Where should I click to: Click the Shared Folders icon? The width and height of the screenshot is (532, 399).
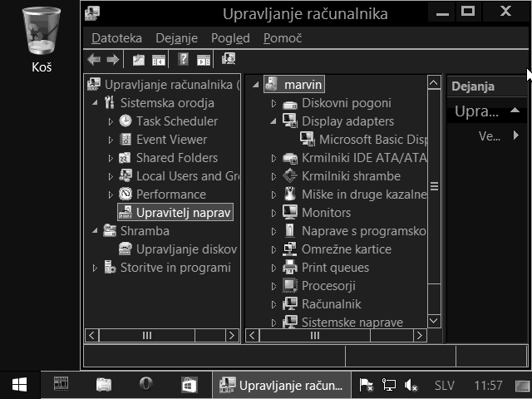click(x=126, y=158)
